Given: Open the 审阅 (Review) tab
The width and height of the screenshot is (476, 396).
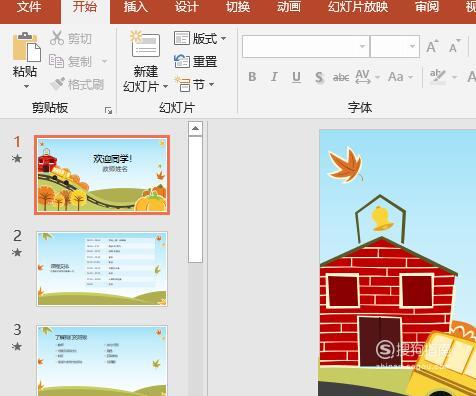Looking at the screenshot, I should [427, 7].
